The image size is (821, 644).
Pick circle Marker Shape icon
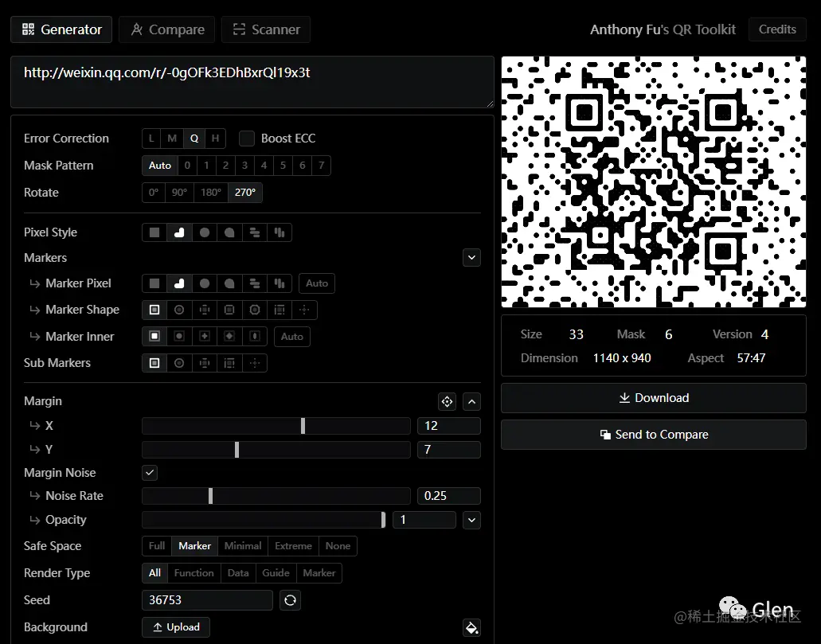click(x=179, y=310)
